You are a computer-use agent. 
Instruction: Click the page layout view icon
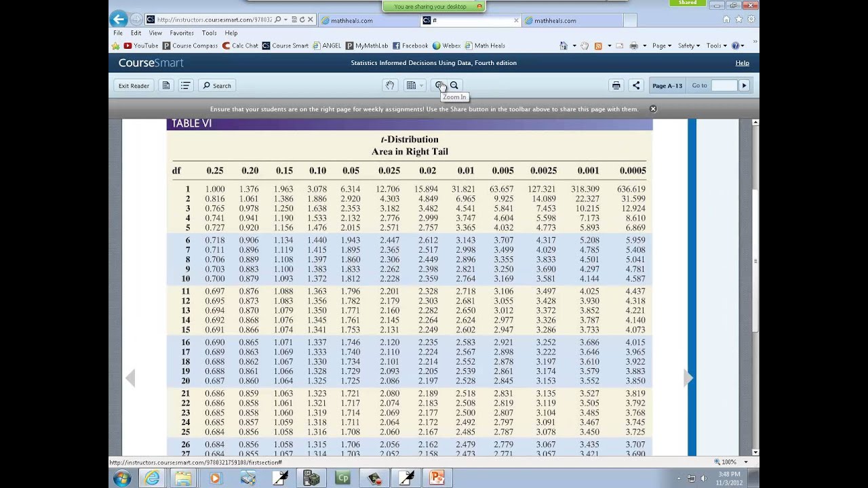coord(411,85)
